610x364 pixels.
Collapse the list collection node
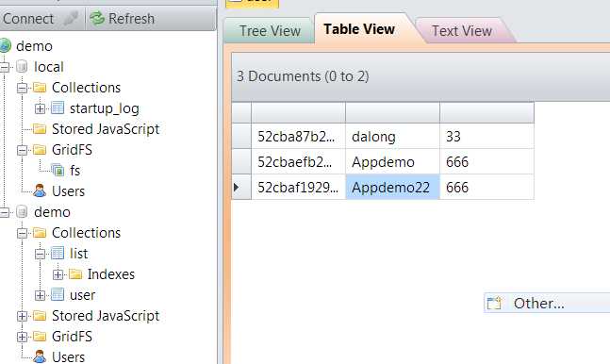point(41,255)
